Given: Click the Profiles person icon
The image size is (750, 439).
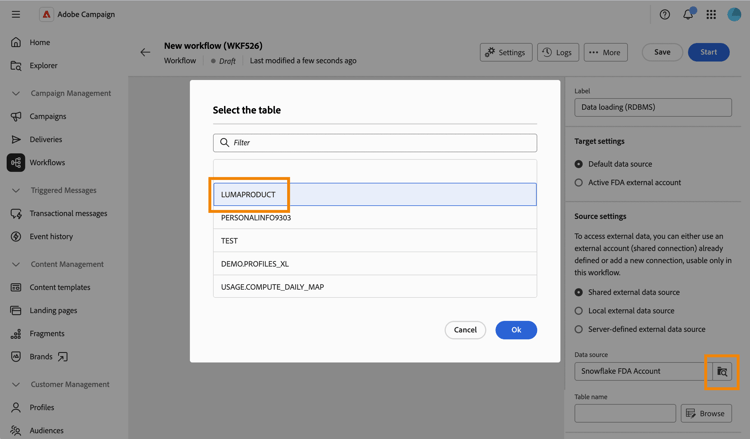Looking at the screenshot, I should click(16, 407).
